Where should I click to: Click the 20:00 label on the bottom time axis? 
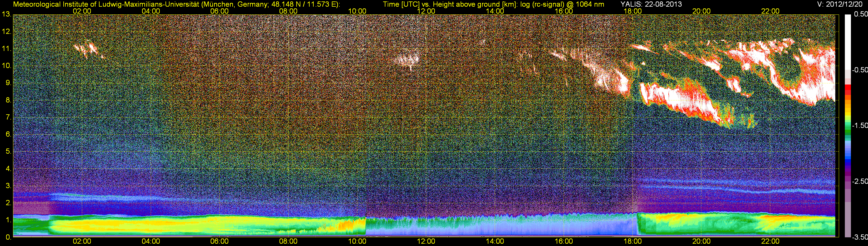click(x=702, y=241)
